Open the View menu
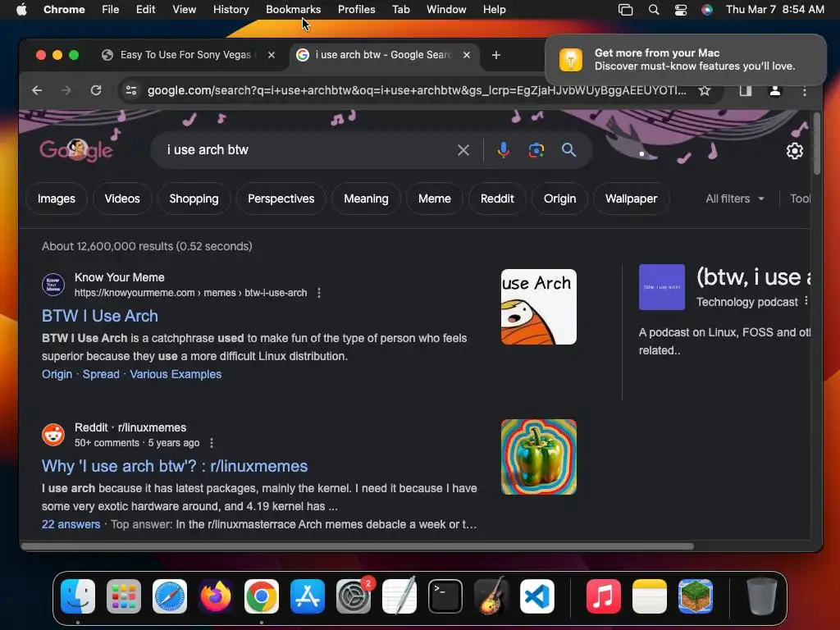840x630 pixels. (184, 10)
